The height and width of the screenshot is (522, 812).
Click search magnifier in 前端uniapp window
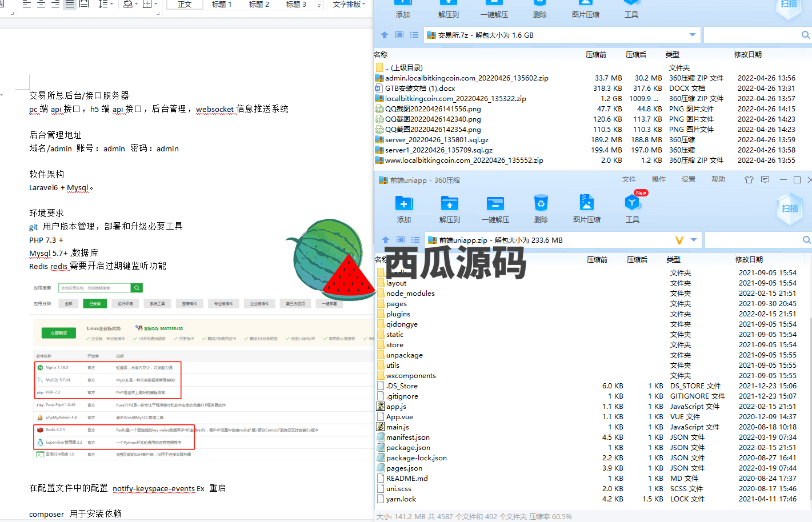click(x=806, y=240)
